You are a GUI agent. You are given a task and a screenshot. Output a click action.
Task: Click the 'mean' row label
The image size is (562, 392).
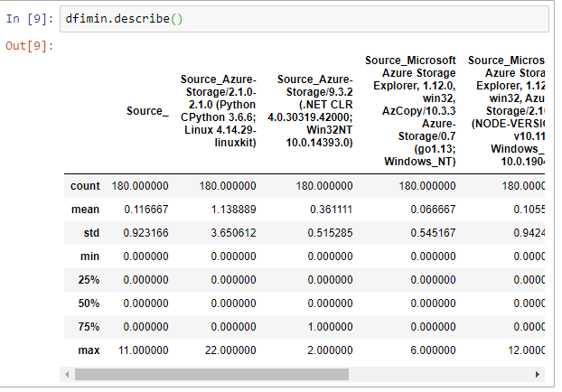(x=85, y=210)
